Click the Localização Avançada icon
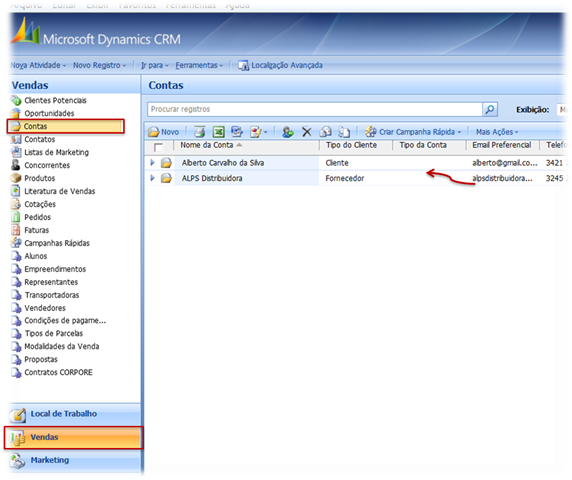Screen dimensions: 572x480 pyautogui.click(x=243, y=65)
